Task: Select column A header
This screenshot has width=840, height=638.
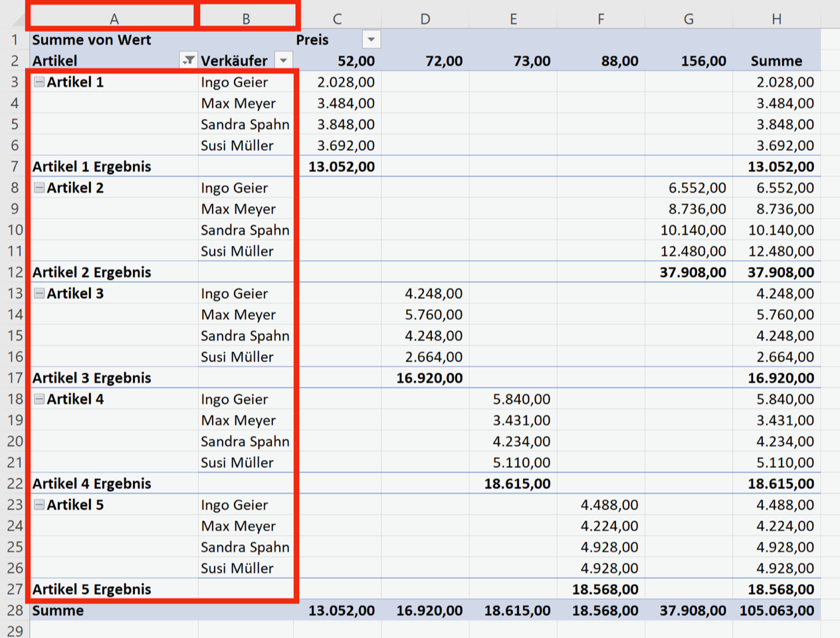Action: pos(114,19)
